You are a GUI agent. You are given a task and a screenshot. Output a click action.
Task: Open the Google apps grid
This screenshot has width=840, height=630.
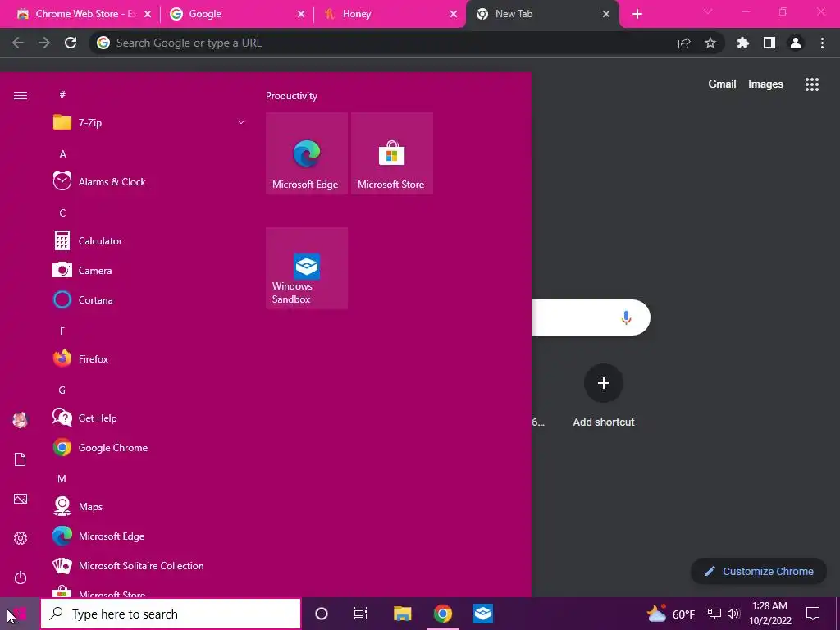[x=812, y=84]
